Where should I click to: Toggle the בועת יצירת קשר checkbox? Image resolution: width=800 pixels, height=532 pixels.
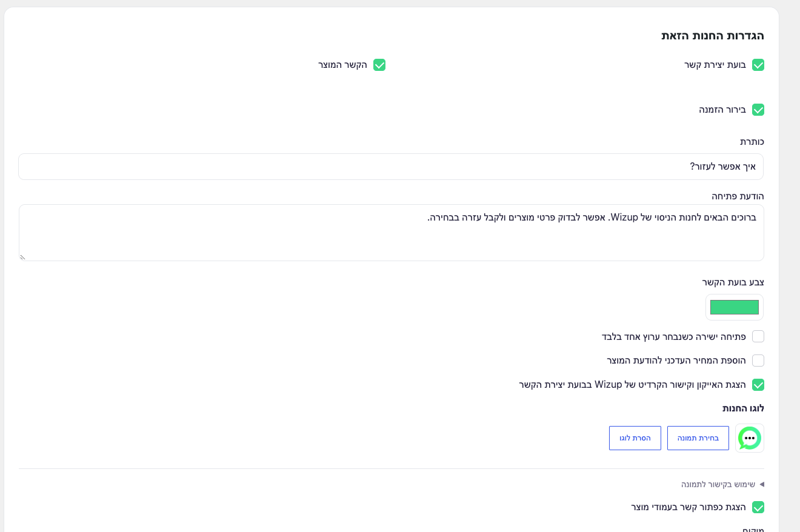point(758,65)
